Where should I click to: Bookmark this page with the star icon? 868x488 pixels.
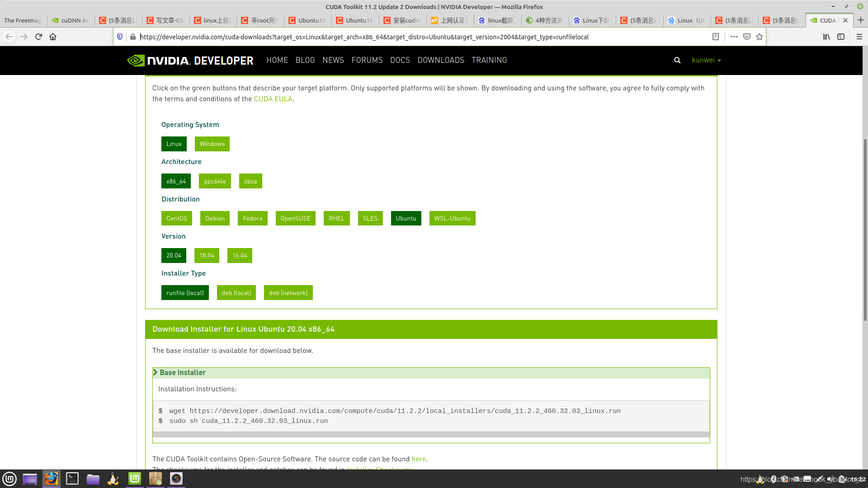759,37
